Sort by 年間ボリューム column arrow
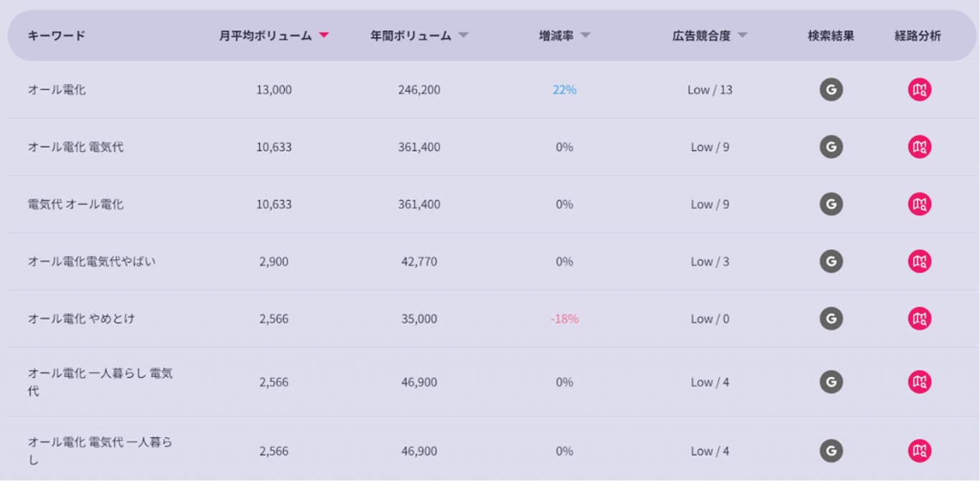Image resolution: width=980 pixels, height=481 pixels. (x=463, y=36)
